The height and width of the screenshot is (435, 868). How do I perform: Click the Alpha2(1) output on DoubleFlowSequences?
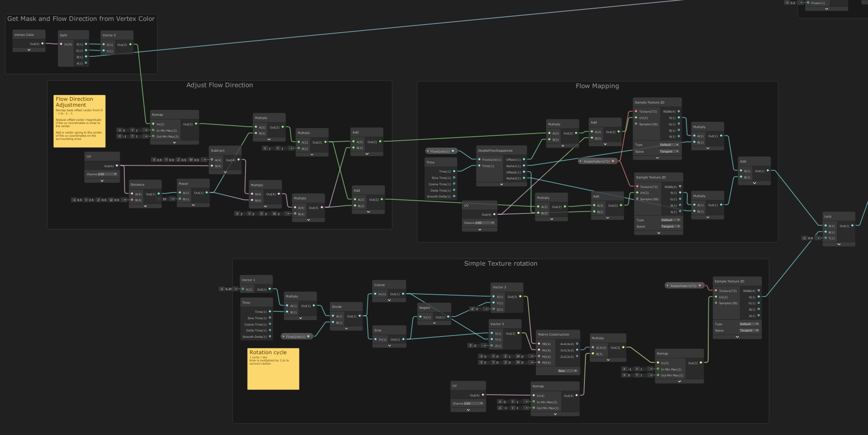pyautogui.click(x=524, y=178)
